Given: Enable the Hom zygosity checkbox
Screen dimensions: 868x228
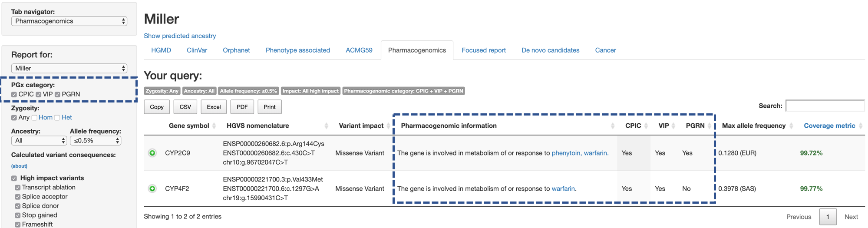Looking at the screenshot, I should [x=34, y=118].
